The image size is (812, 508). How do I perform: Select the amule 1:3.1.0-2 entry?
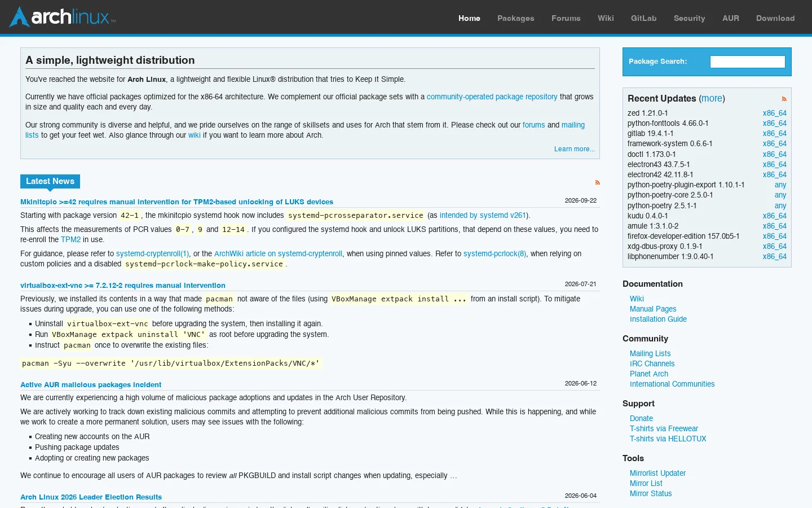tap(653, 226)
